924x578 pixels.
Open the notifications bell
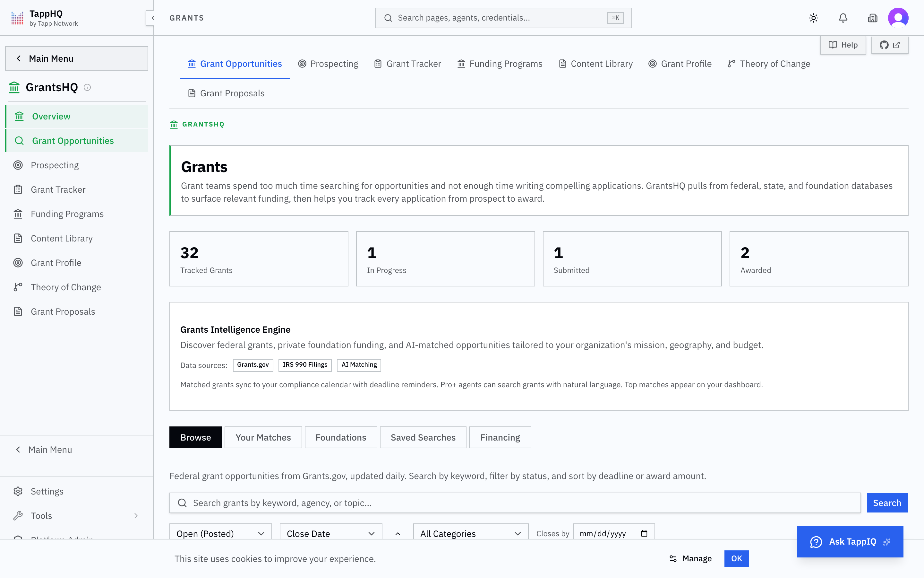843,18
